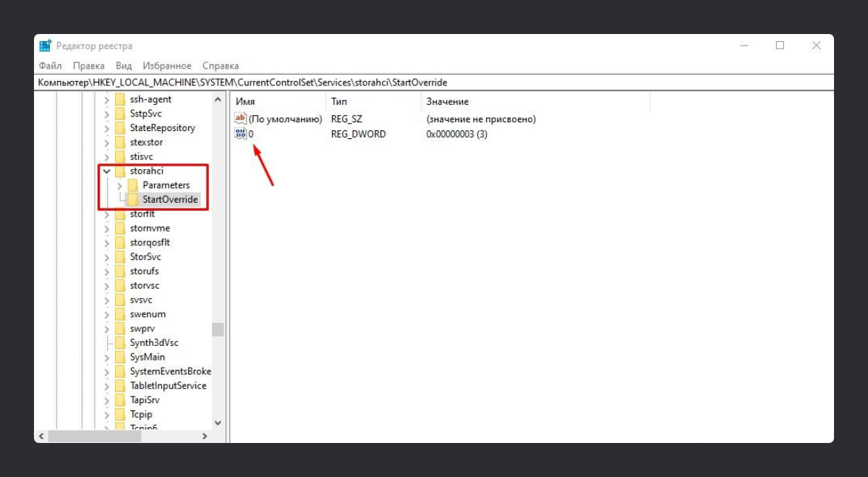Click the Registry Editor app icon in title bar
Screen dimensions: 868x477
45,46
